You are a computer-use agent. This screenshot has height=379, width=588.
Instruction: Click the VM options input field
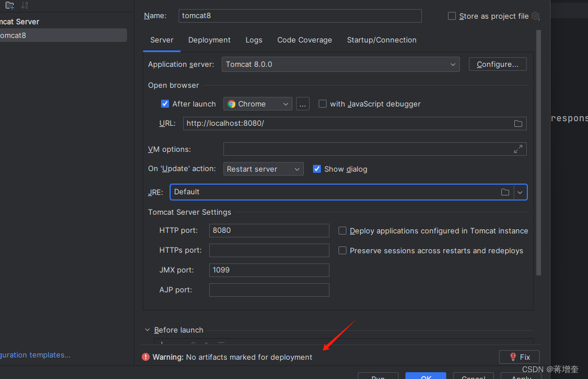pyautogui.click(x=375, y=149)
